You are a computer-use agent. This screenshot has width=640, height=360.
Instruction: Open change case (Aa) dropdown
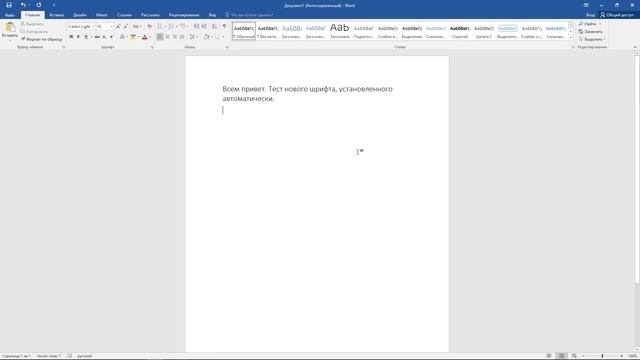pyautogui.click(x=137, y=27)
